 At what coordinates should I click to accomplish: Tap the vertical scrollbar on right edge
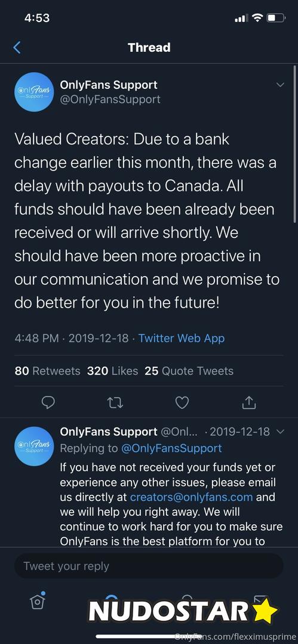point(295,144)
